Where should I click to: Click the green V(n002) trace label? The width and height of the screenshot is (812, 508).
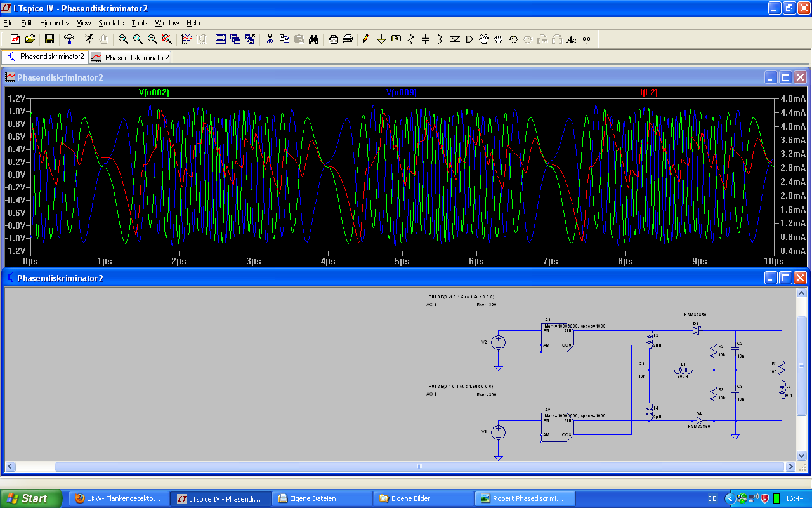pyautogui.click(x=154, y=93)
